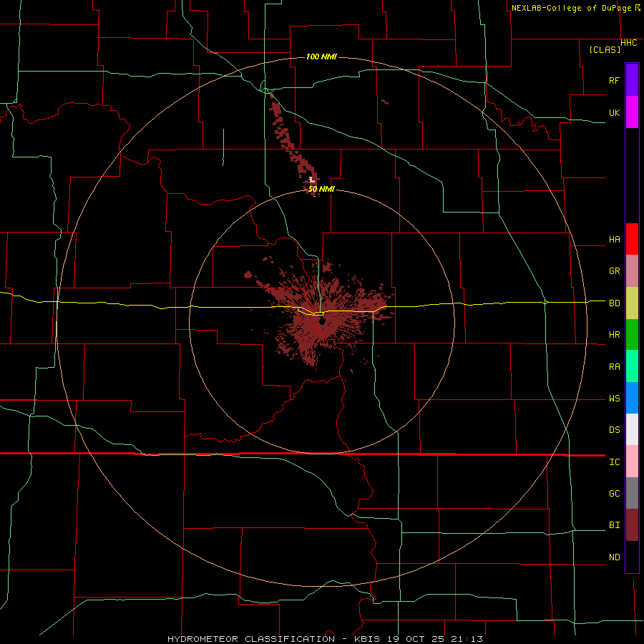Screen dimensions: 644x644
Task: Click the RF purple legend swatch
Action: pos(632,80)
